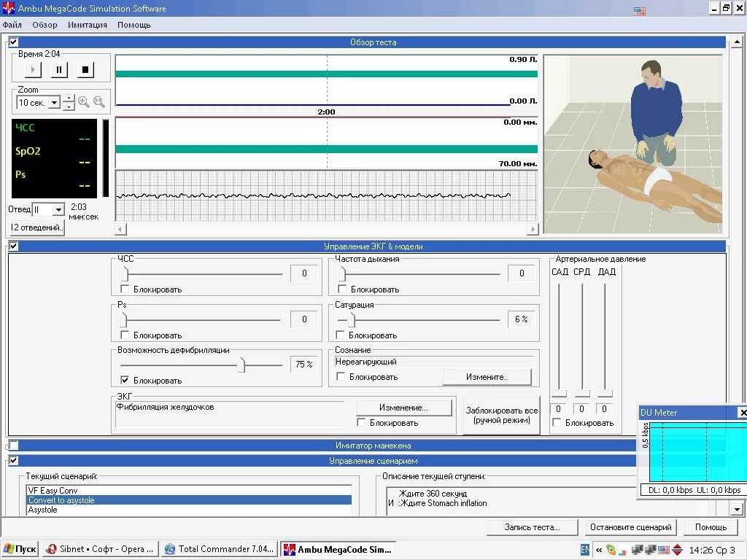Screen dimensions: 747x560
Task: Click the Измените.. consciousness button
Action: pos(487,377)
